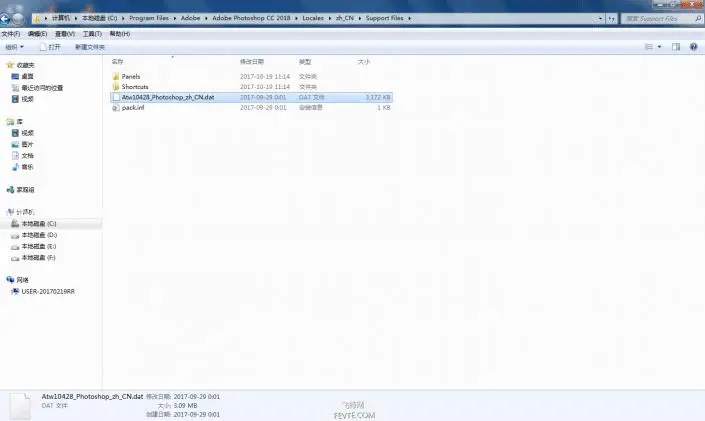The image size is (705, 421).
Task: Click Adobe Photoshop CC 2018 breadcrumb
Action: point(251,18)
